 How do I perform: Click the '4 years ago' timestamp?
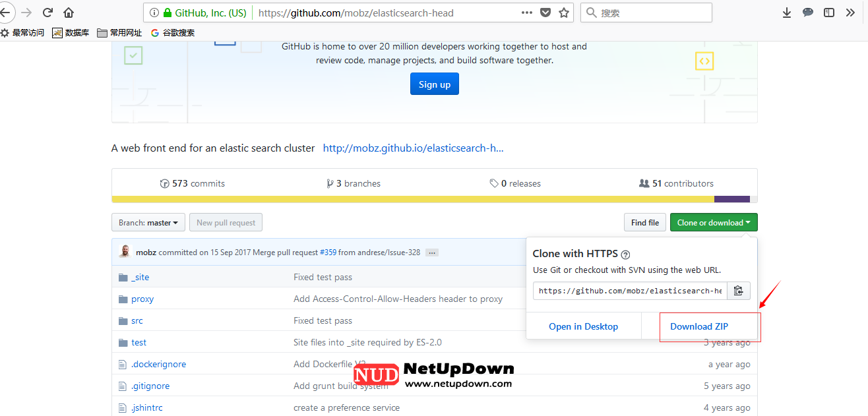click(x=727, y=408)
